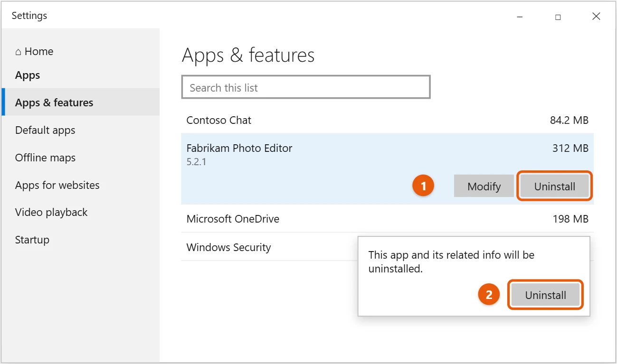The image size is (617, 364).
Task: Select the Microsoft OneDrive app row
Action: tap(387, 219)
